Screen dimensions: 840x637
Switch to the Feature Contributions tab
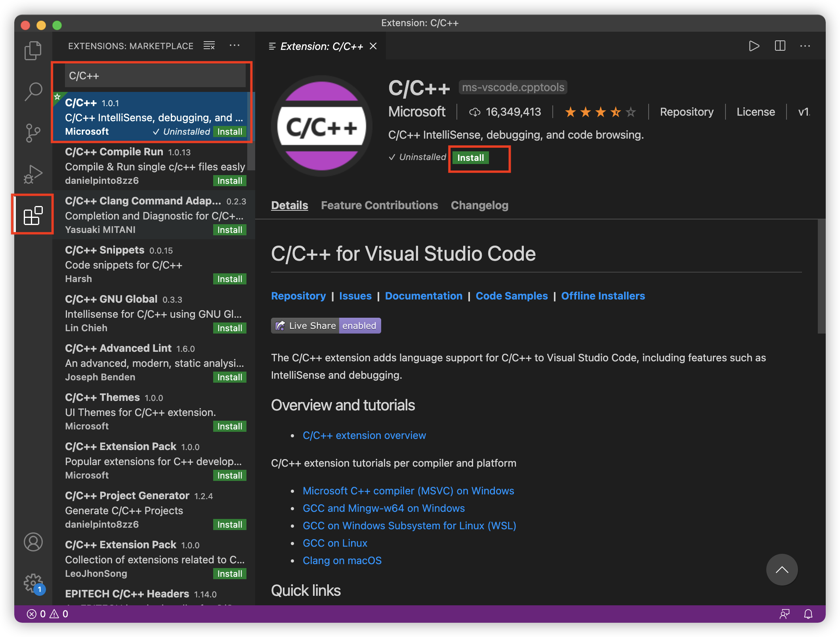point(379,205)
